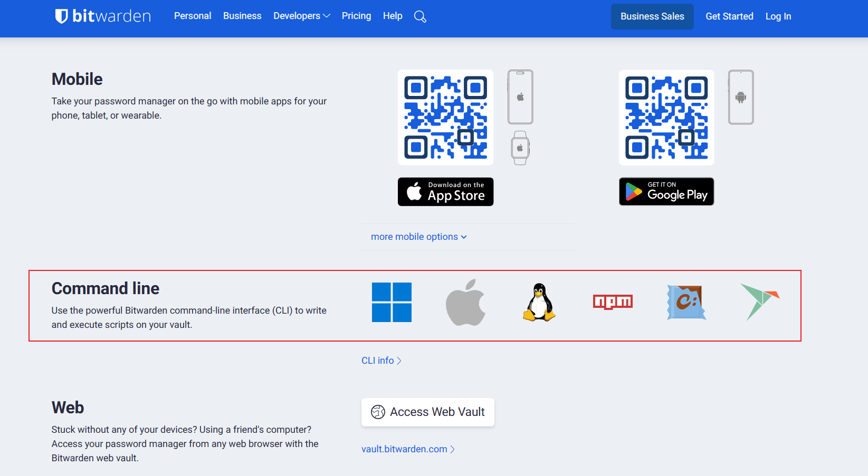Image resolution: width=868 pixels, height=476 pixels.
Task: Select the Linux penguin CLI icon
Action: 539,302
